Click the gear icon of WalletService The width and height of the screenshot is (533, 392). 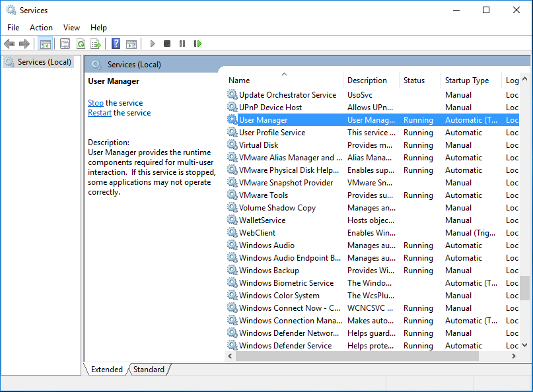point(232,220)
